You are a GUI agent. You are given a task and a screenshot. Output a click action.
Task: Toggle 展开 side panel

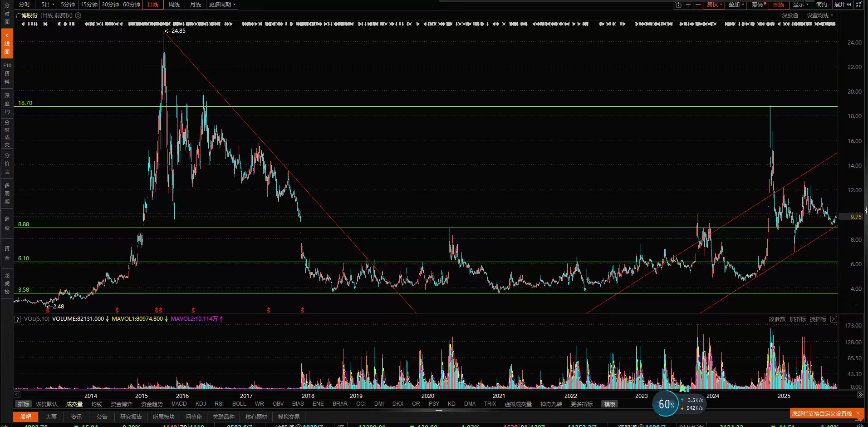pyautogui.click(x=843, y=5)
